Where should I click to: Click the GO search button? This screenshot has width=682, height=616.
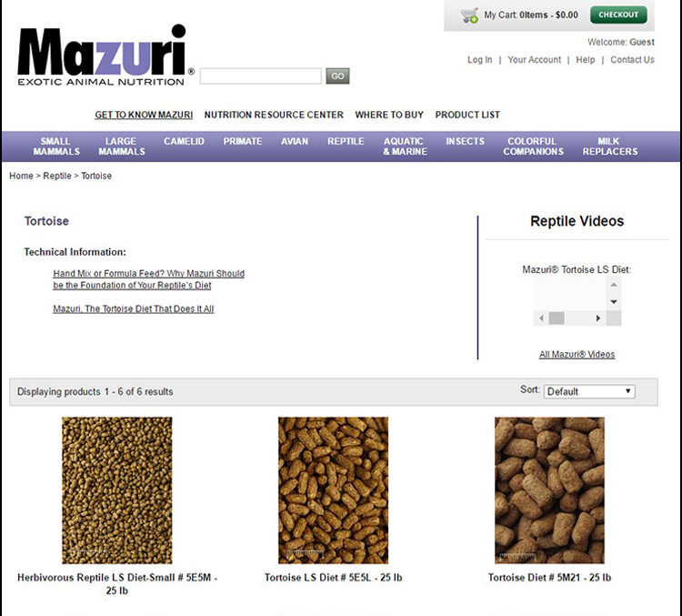(337, 76)
